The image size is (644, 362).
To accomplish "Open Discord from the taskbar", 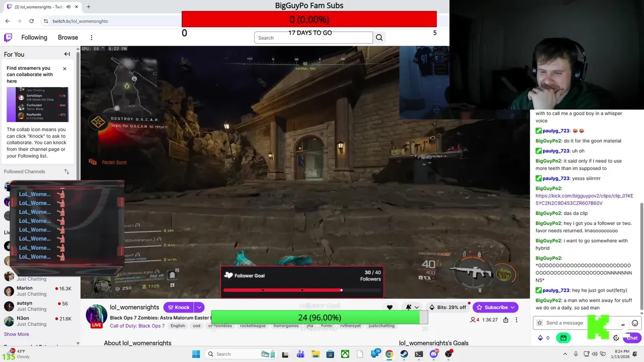I will [434, 354].
